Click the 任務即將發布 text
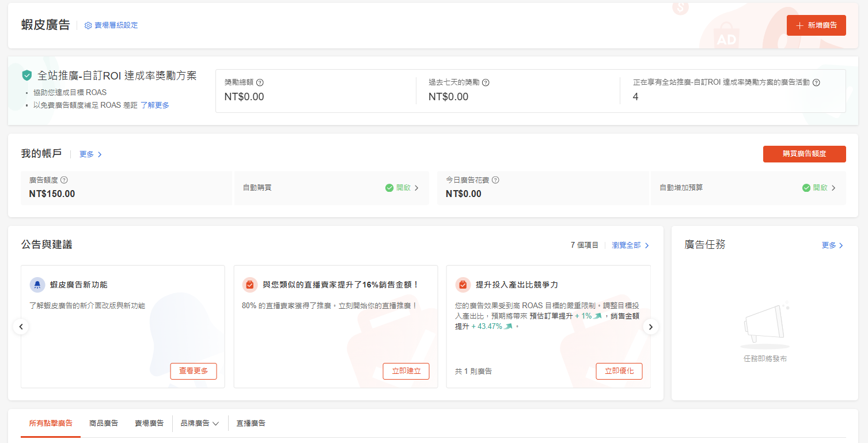The image size is (868, 443). pos(765,359)
